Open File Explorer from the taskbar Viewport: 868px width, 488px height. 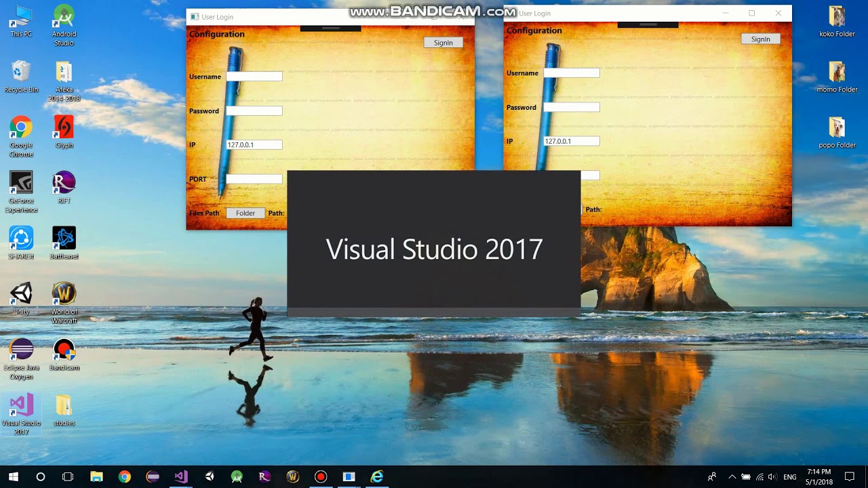point(96,476)
